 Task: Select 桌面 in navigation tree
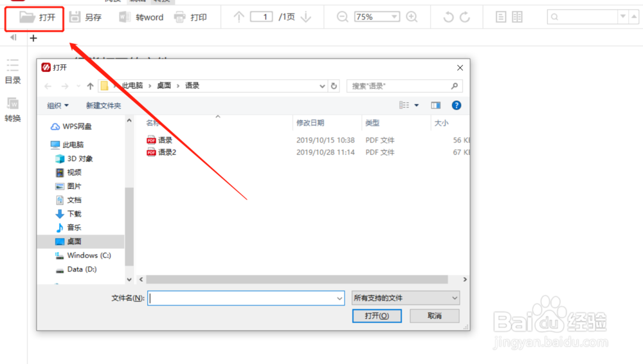tap(80, 241)
